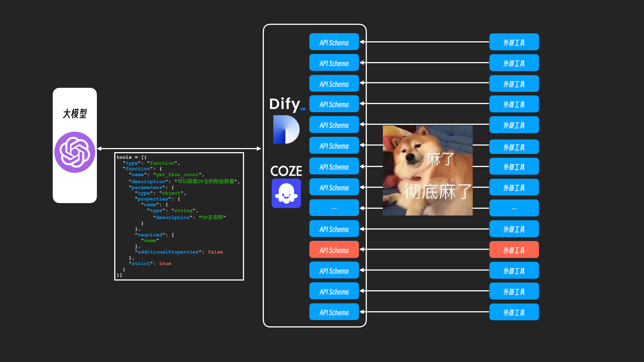Viewport: 644px width, 362px height.
Task: Click the bottommost API Schema box
Action: coord(334,312)
